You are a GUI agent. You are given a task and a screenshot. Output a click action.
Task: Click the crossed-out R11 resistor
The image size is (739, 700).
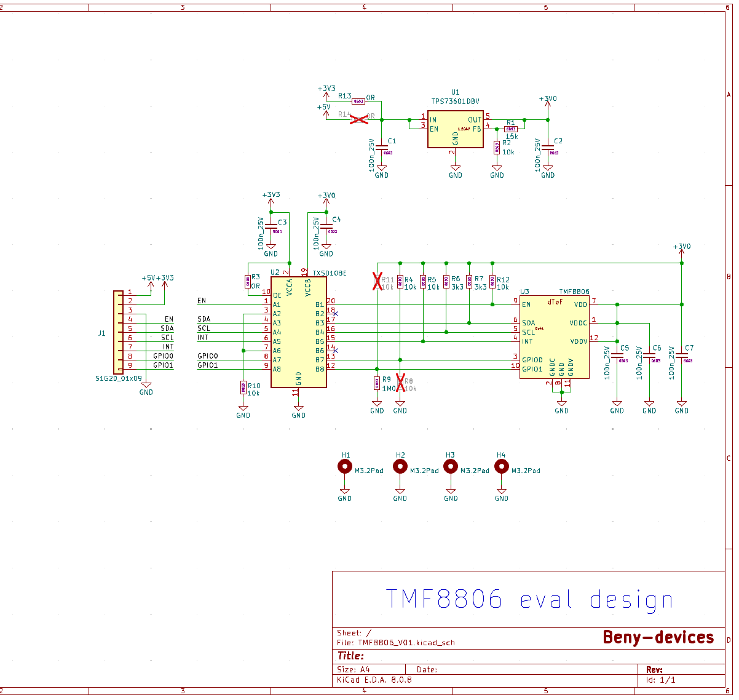377,282
